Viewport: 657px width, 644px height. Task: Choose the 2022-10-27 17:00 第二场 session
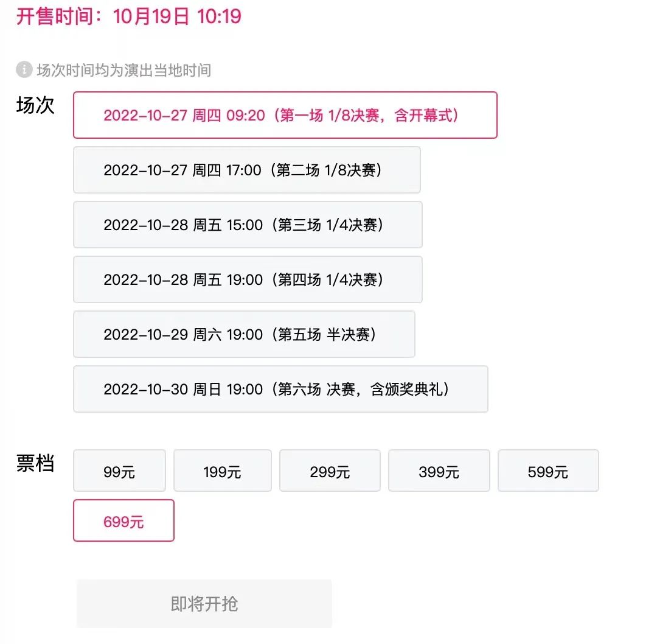246,170
